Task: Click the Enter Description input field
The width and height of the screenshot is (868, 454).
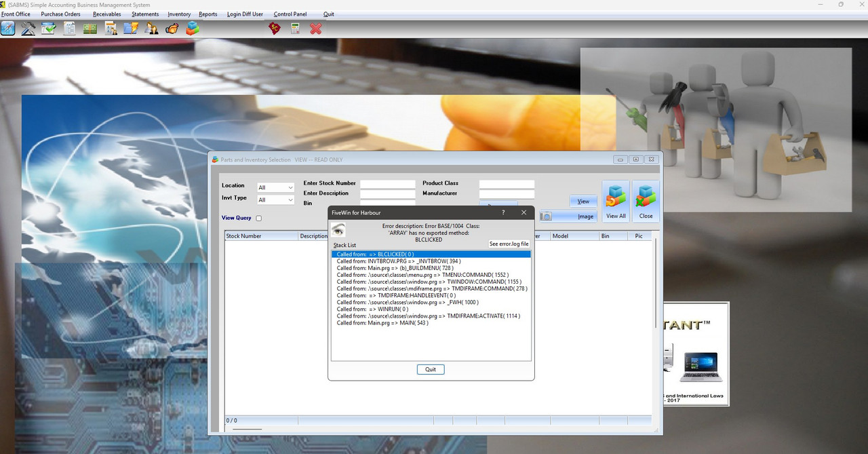Action: [x=388, y=194]
